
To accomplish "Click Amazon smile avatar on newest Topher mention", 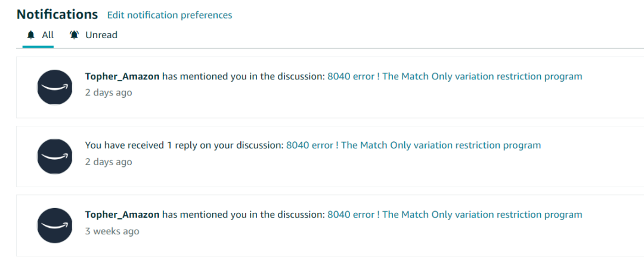I will (55, 87).
